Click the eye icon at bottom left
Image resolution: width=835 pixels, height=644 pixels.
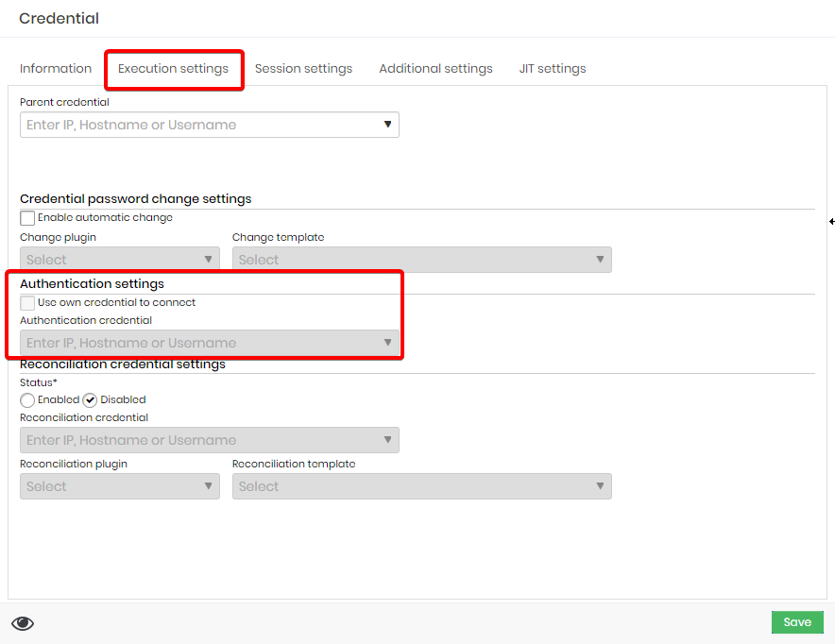coord(23,623)
